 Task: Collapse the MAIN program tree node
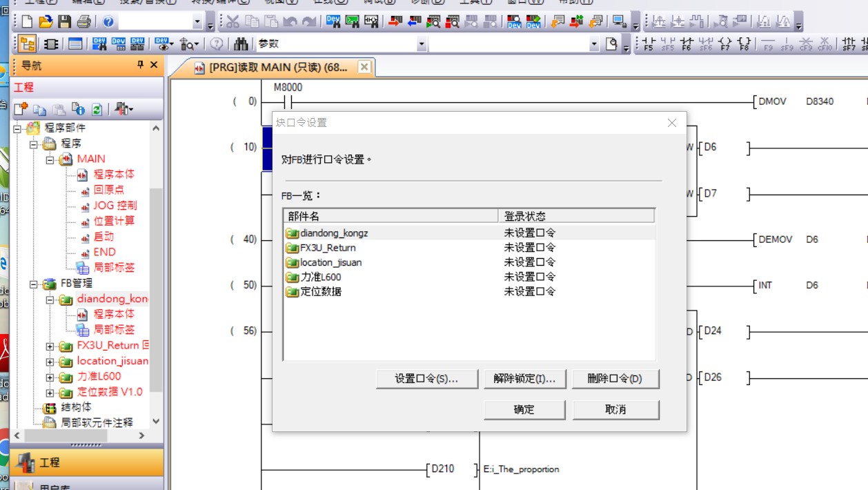(50, 159)
